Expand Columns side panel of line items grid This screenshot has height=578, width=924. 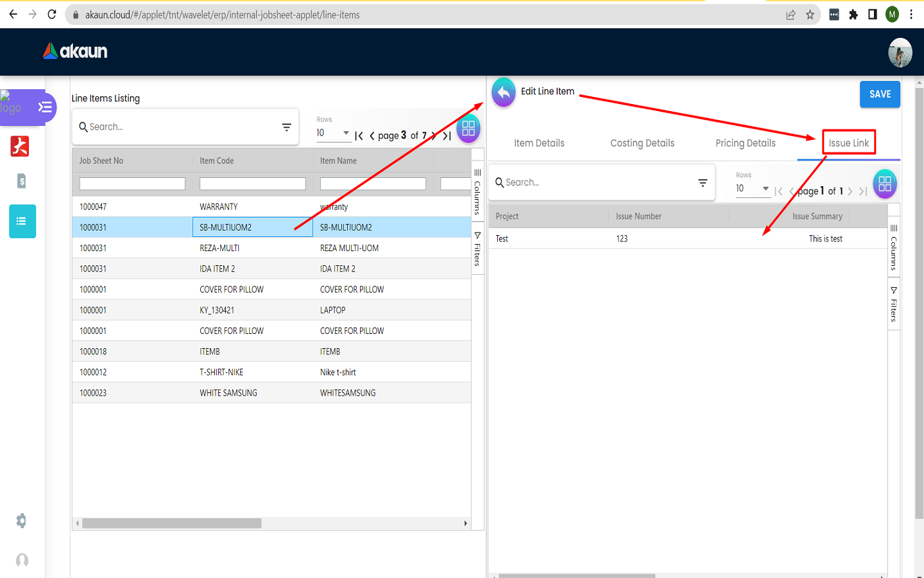pos(477,191)
